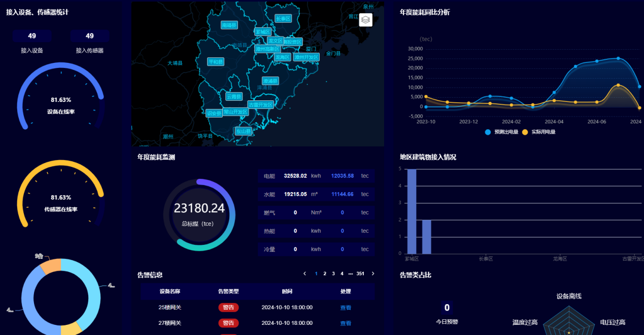
Task: Click pagination ellipsis for more pages
Action: [x=350, y=274]
